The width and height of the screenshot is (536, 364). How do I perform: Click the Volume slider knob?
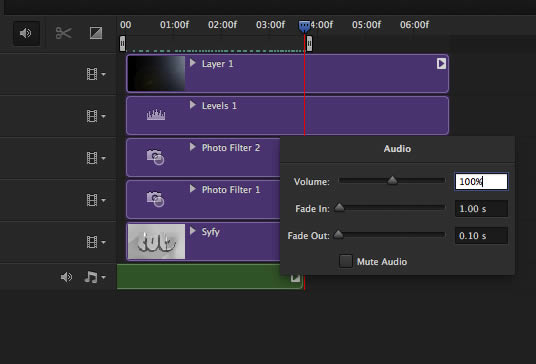(392, 180)
